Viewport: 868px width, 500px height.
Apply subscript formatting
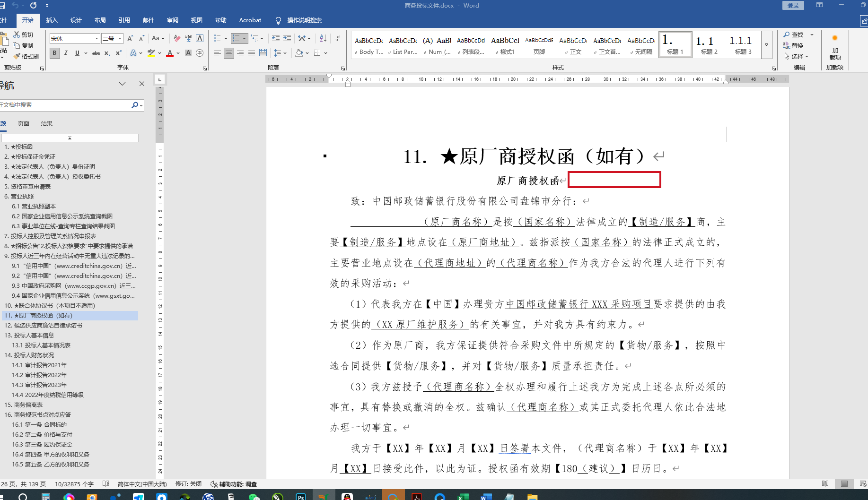(x=107, y=53)
